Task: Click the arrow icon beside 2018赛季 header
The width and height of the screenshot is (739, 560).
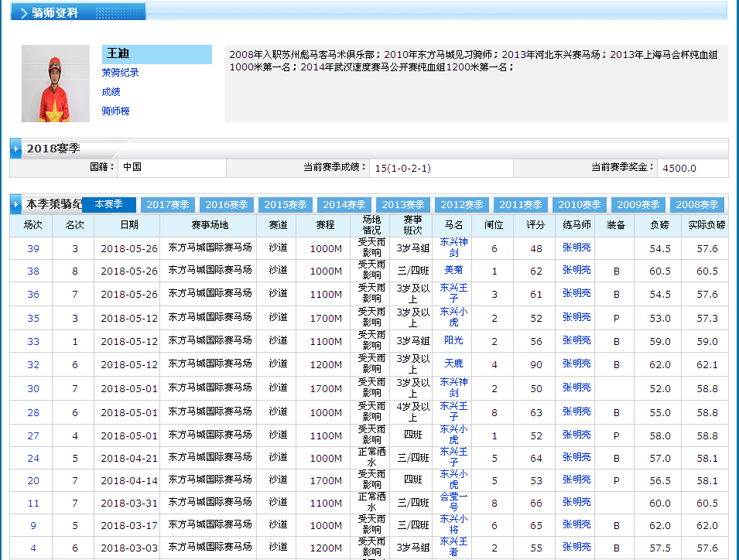Action: point(17,149)
